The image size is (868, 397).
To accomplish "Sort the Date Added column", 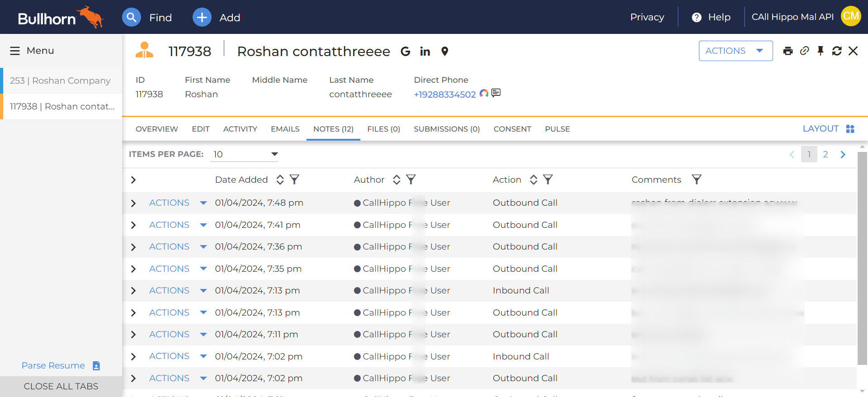I will [x=280, y=180].
